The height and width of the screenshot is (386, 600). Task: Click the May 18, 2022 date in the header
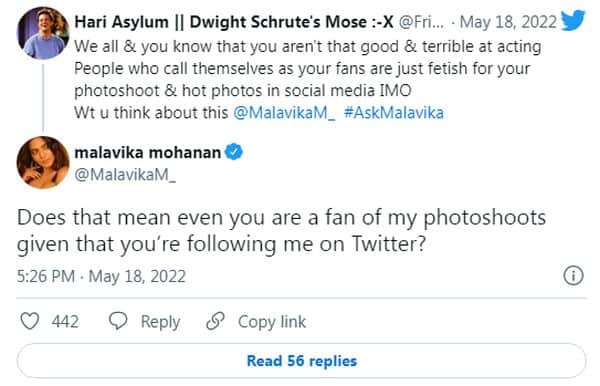click(508, 22)
